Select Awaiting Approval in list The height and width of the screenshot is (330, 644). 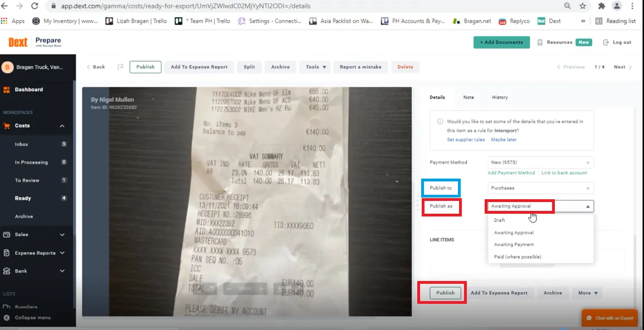(540, 232)
